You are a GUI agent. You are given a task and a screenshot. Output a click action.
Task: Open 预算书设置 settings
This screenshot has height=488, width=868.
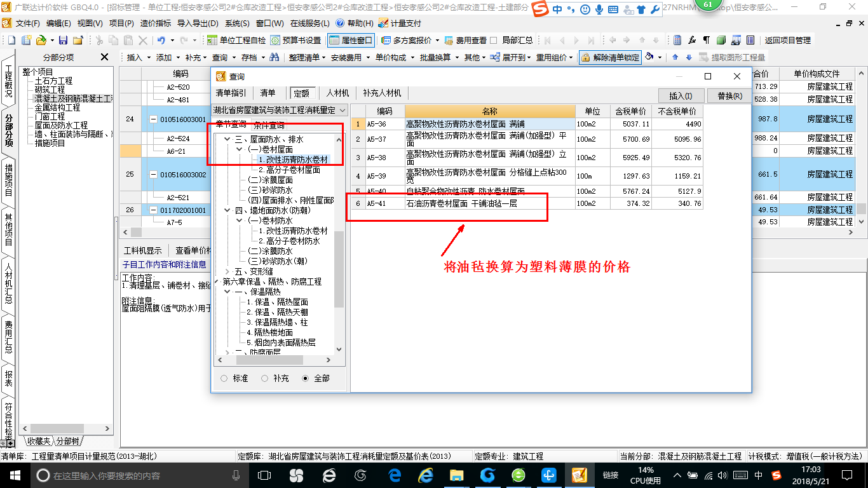(296, 40)
